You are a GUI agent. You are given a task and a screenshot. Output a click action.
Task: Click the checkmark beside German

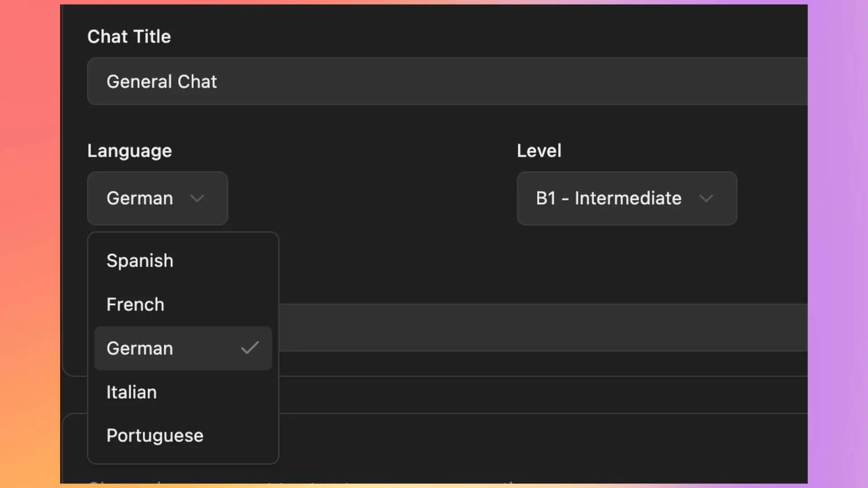(x=249, y=347)
